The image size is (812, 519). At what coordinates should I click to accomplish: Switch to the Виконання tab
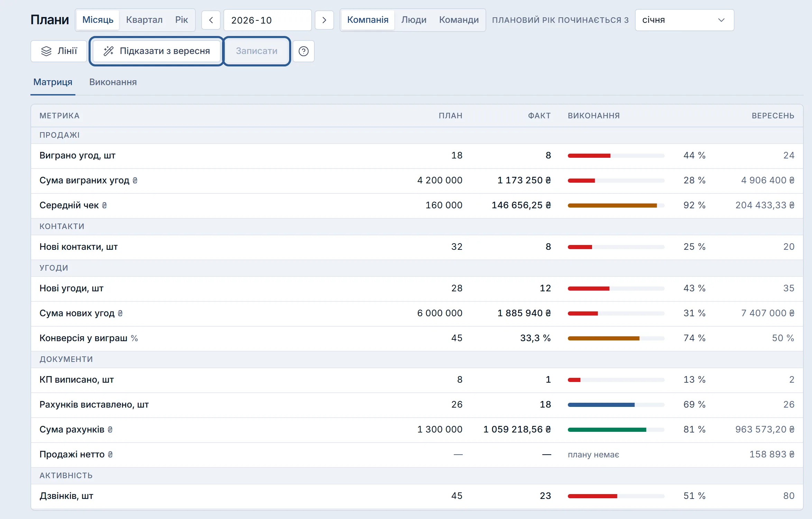coord(113,82)
